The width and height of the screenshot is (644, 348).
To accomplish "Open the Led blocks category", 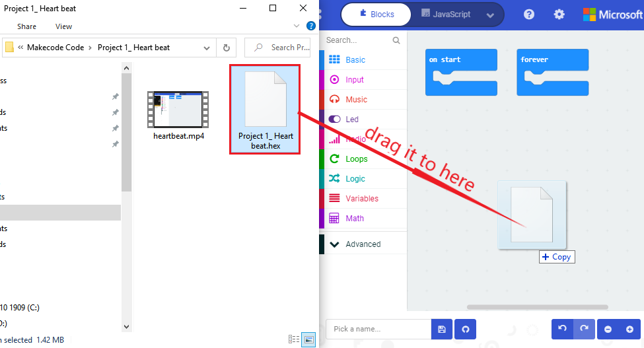I will coord(363,119).
